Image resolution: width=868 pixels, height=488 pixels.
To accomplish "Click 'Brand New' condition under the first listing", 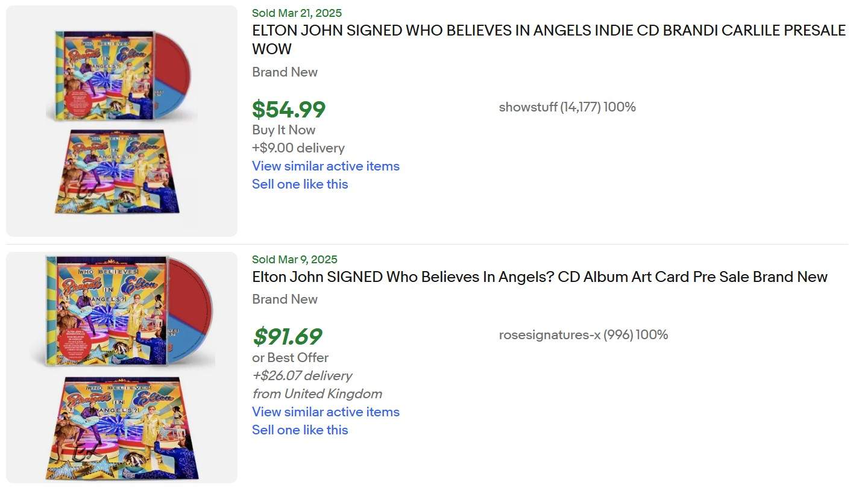I will pos(285,72).
